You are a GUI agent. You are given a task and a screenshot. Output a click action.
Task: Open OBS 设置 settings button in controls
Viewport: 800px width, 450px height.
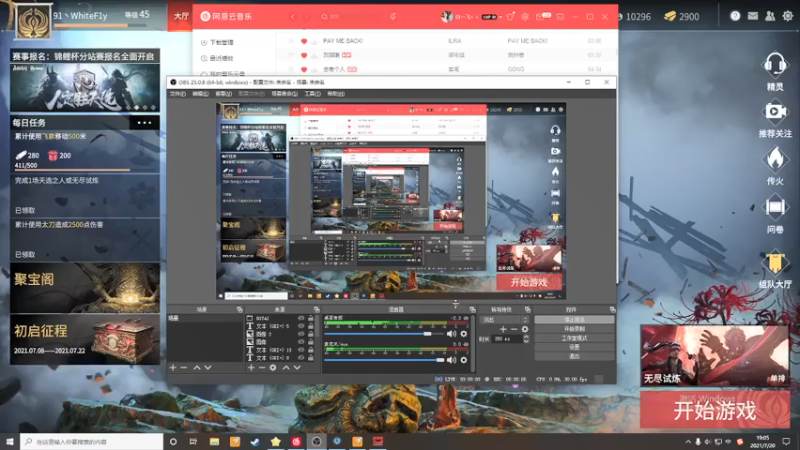(x=574, y=347)
